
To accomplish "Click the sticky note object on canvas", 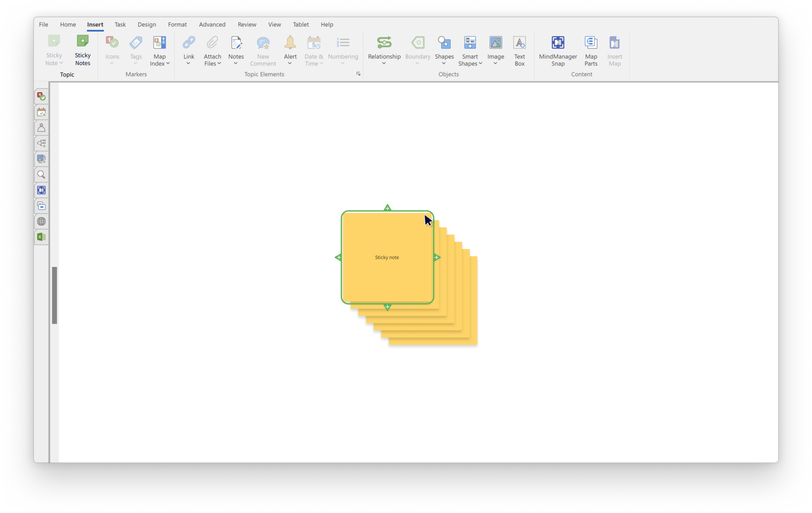I will tap(387, 257).
